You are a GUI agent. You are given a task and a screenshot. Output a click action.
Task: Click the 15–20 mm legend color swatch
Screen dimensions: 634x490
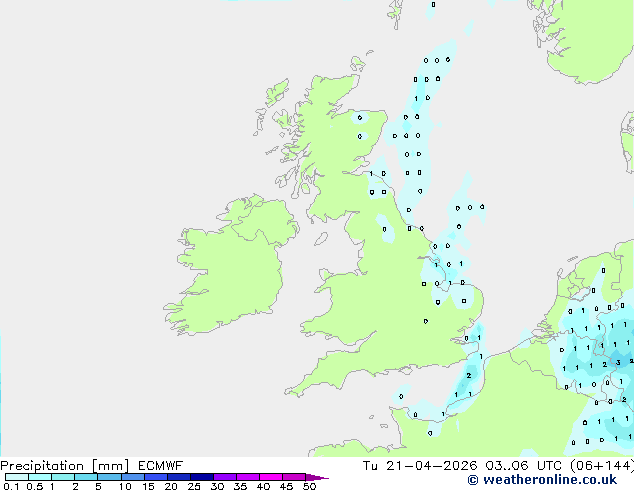click(x=156, y=477)
